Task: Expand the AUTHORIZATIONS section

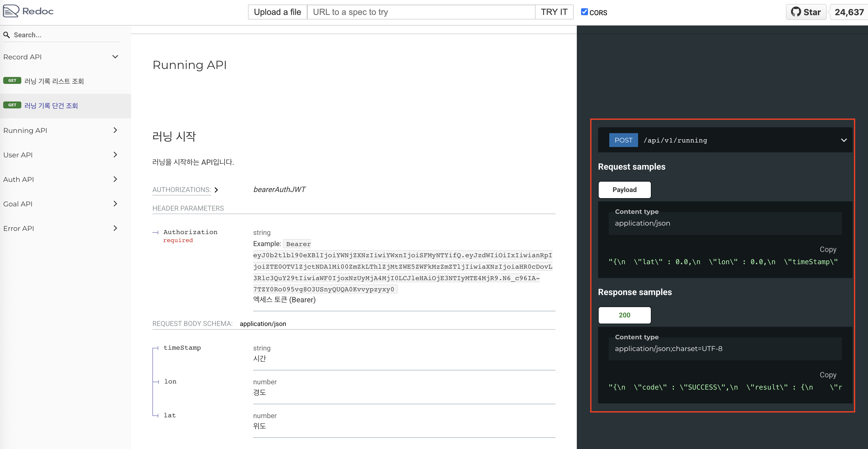Action: (185, 190)
